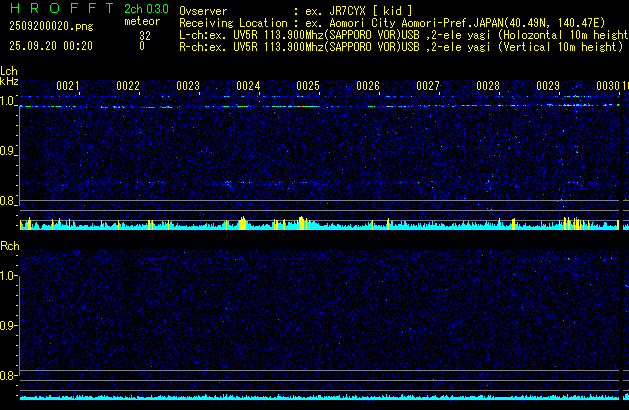Click the Lch channel label
Viewport: 629px width, 410px height.
pyautogui.click(x=9, y=71)
